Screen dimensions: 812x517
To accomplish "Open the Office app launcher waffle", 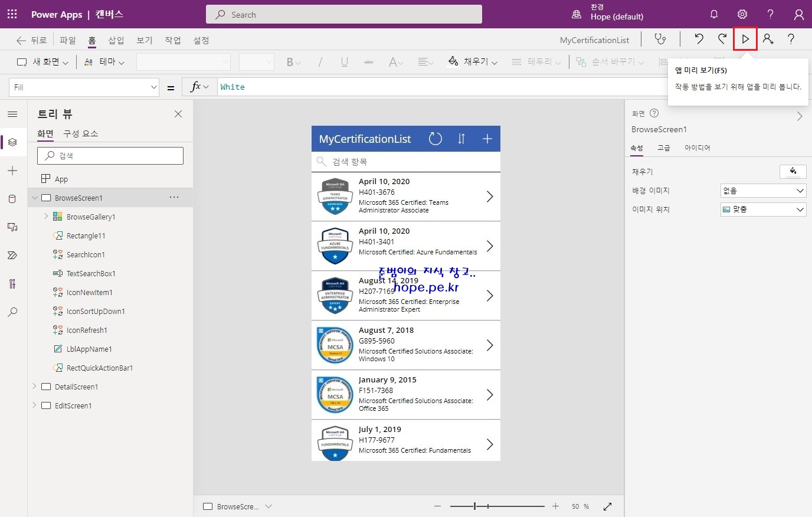I will pos(12,14).
